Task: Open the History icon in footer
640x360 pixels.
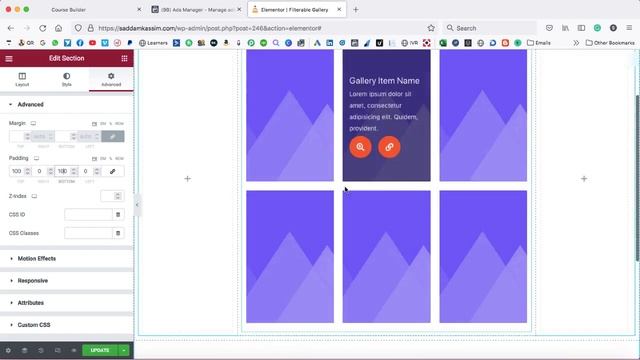Action: [41, 350]
